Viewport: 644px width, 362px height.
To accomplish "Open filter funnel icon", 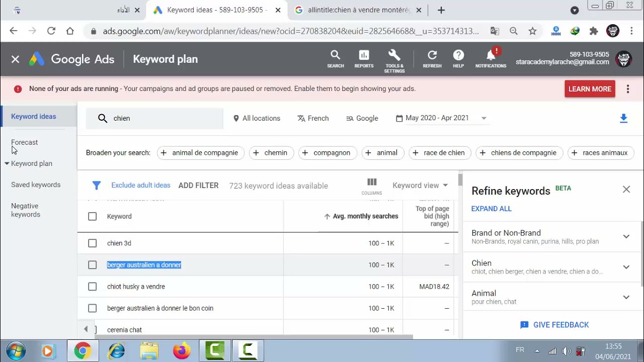I will pos(97,186).
